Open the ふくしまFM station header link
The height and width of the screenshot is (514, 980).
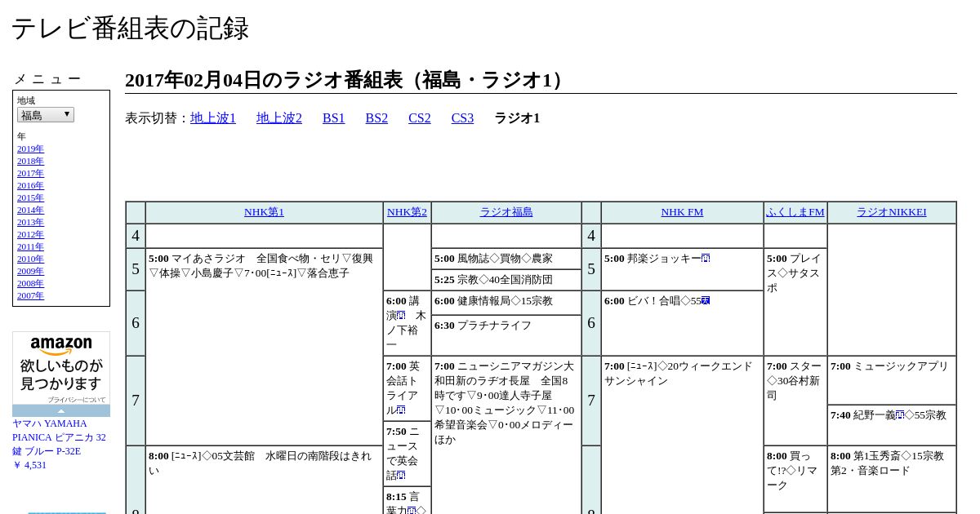coord(795,212)
